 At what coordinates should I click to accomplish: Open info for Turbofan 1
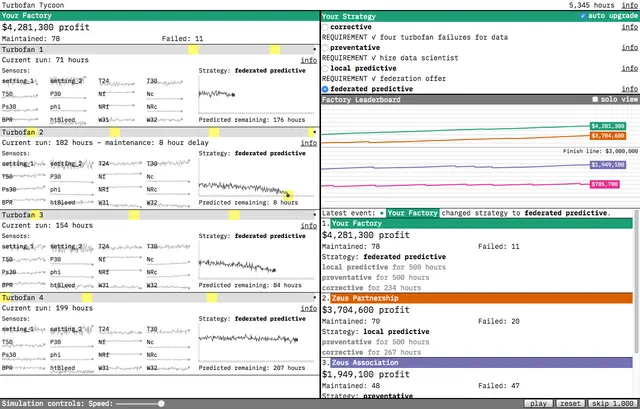tap(309, 60)
